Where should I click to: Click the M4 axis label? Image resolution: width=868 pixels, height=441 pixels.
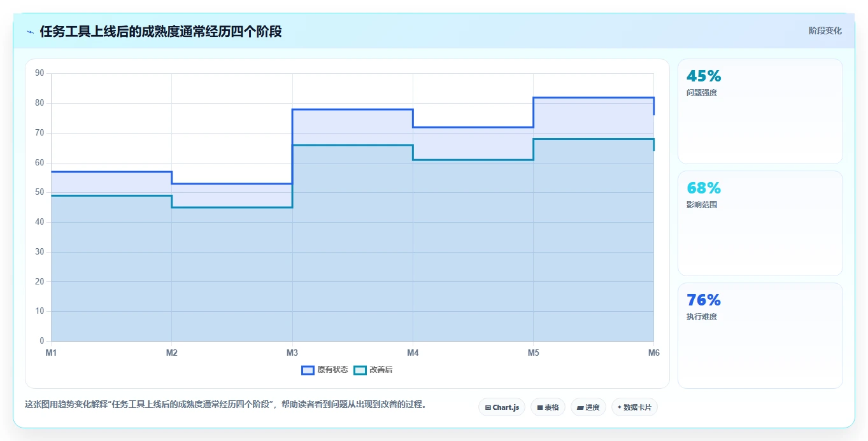[413, 352]
